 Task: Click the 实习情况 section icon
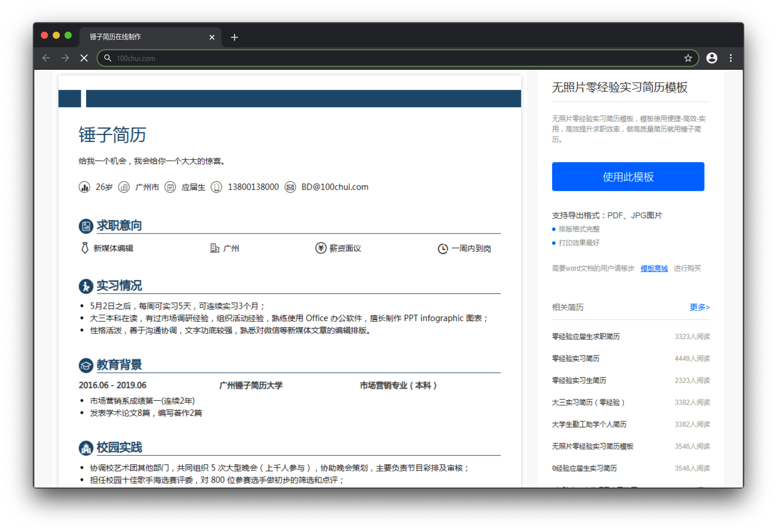pyautogui.click(x=86, y=286)
